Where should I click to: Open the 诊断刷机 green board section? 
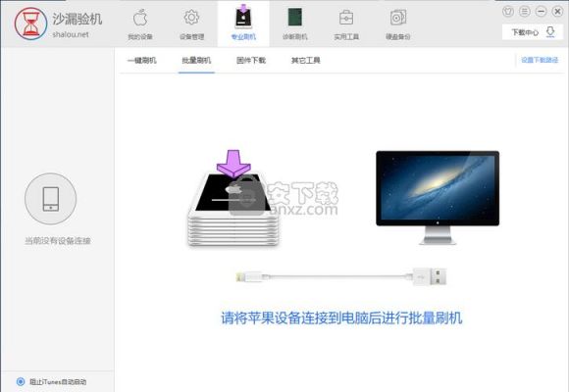click(x=294, y=24)
